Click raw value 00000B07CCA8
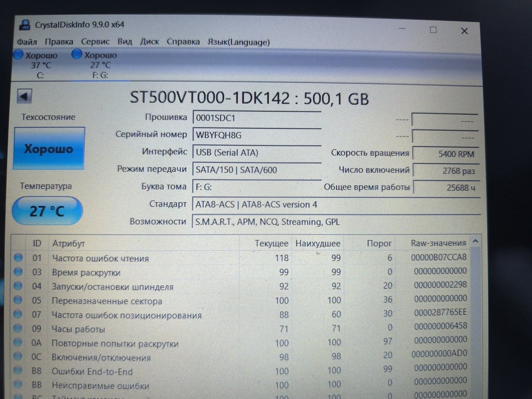The image size is (532, 399). point(439,257)
